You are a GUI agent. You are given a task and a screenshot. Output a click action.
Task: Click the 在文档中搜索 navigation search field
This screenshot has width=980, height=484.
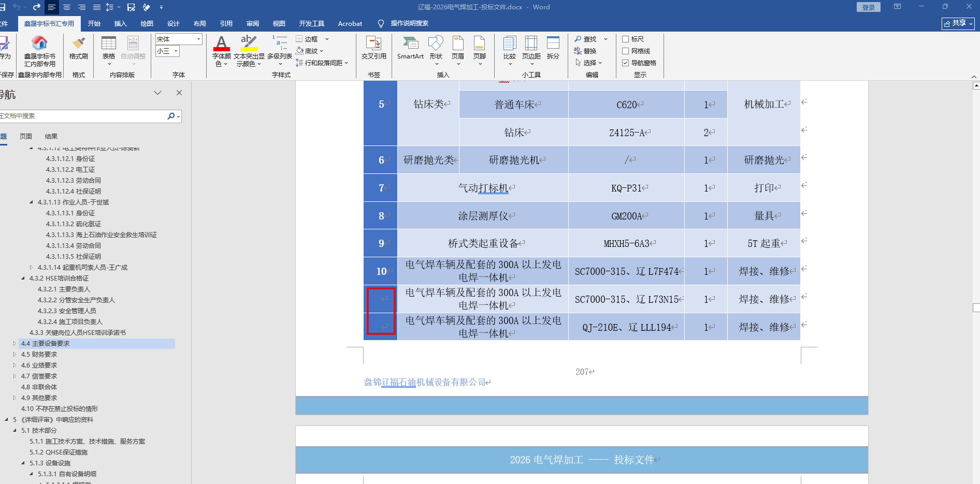click(x=82, y=116)
